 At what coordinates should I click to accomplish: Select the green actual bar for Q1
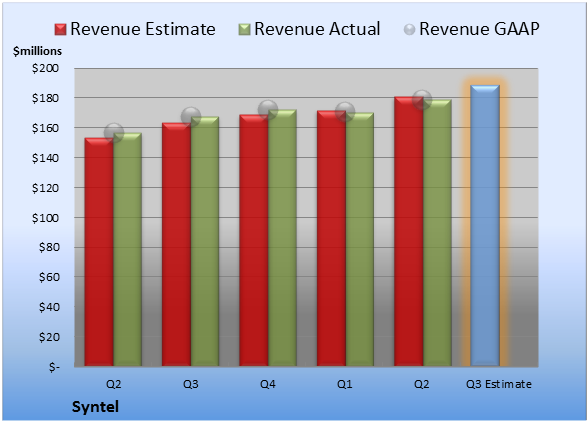coord(360,239)
